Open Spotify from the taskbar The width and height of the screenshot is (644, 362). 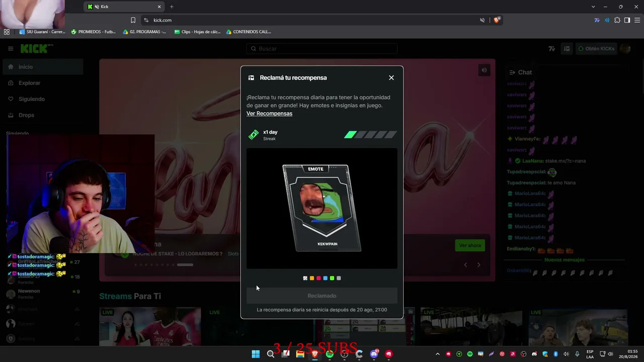tap(330, 354)
